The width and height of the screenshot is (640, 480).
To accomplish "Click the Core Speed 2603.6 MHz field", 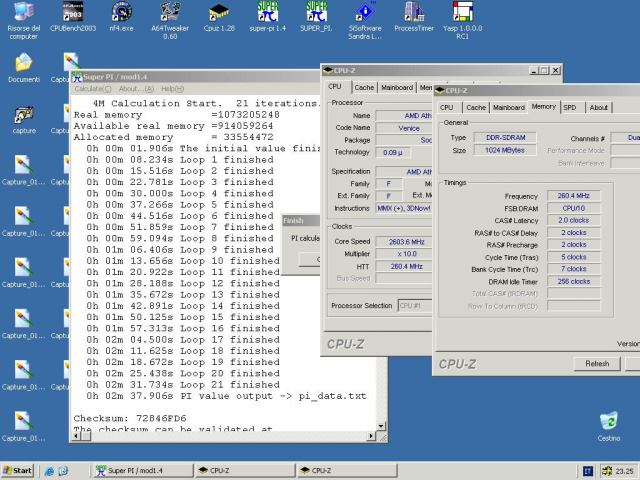I will coord(404,242).
